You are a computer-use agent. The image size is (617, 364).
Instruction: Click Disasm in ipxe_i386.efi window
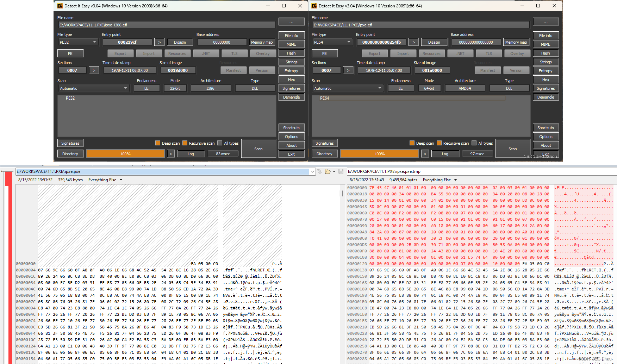pos(180,42)
